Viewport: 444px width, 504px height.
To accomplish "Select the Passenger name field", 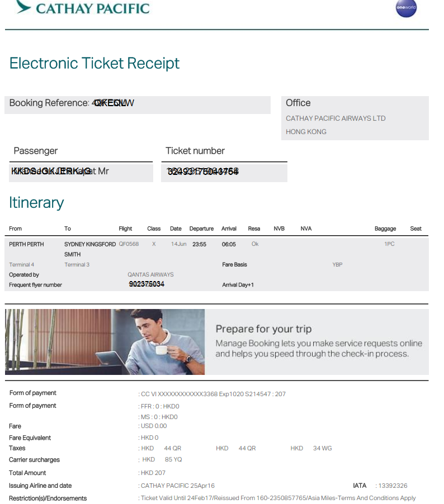I will (x=81, y=173).
